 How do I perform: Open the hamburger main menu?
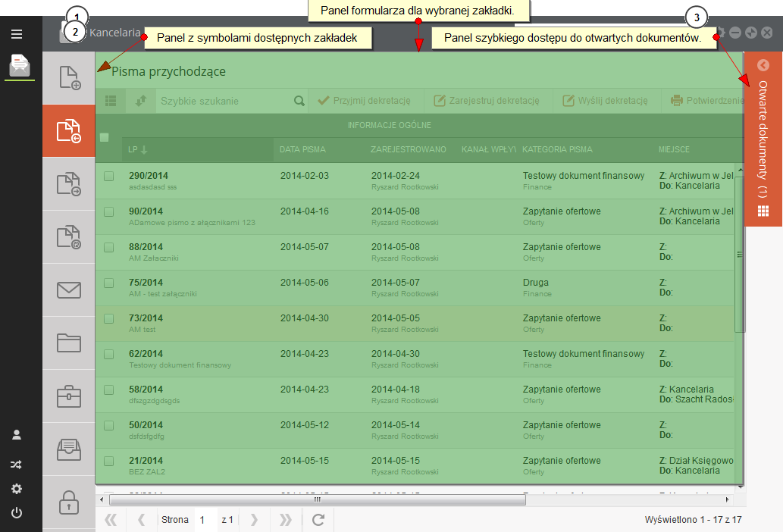[x=17, y=34]
